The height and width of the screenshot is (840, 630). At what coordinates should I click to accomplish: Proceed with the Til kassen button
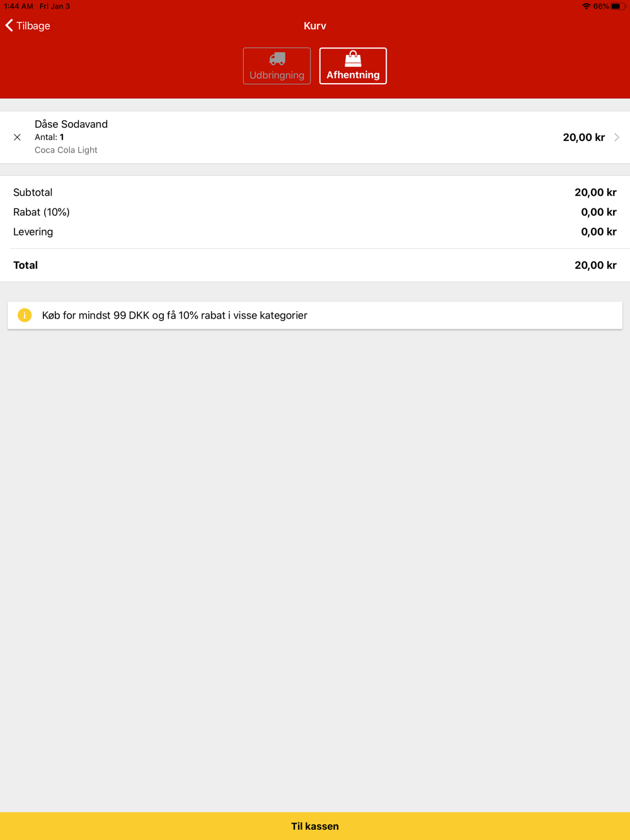pos(315,826)
